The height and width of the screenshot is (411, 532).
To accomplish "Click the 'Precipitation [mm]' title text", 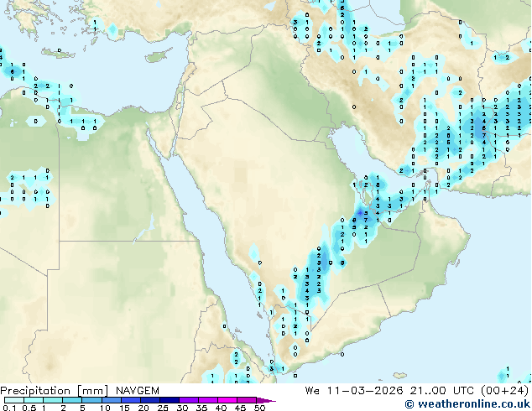I will pos(54,391).
